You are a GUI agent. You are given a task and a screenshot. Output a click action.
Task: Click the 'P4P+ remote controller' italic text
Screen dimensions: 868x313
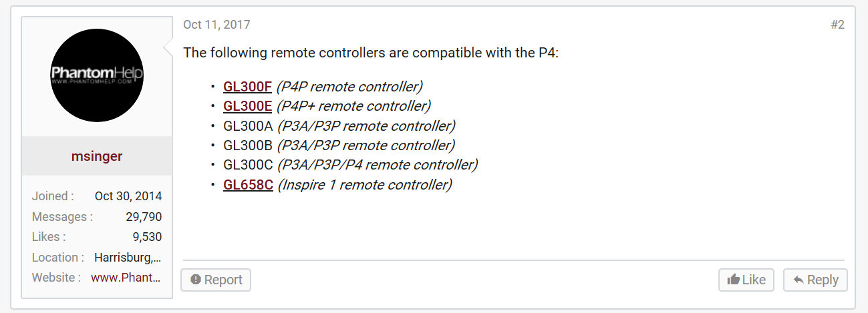(353, 106)
